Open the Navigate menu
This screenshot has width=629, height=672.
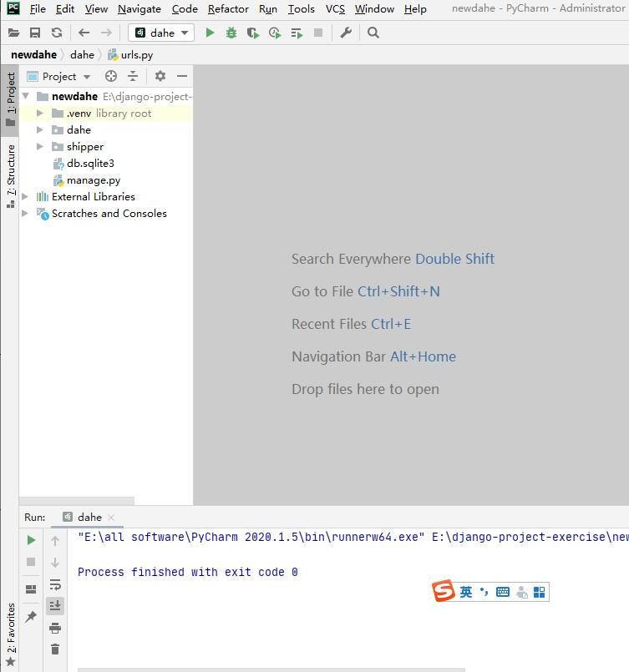tap(139, 9)
